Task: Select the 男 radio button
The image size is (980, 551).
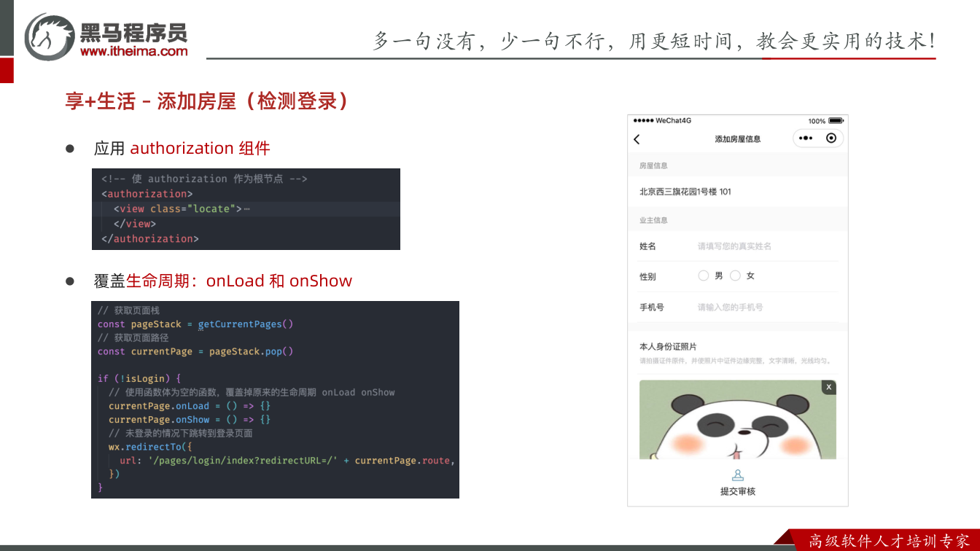Action: [x=704, y=275]
